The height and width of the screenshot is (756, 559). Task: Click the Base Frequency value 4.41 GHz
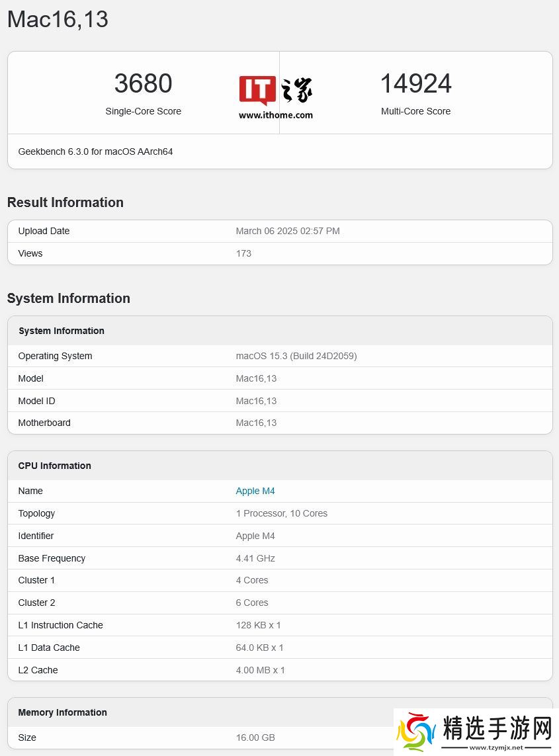click(x=255, y=558)
